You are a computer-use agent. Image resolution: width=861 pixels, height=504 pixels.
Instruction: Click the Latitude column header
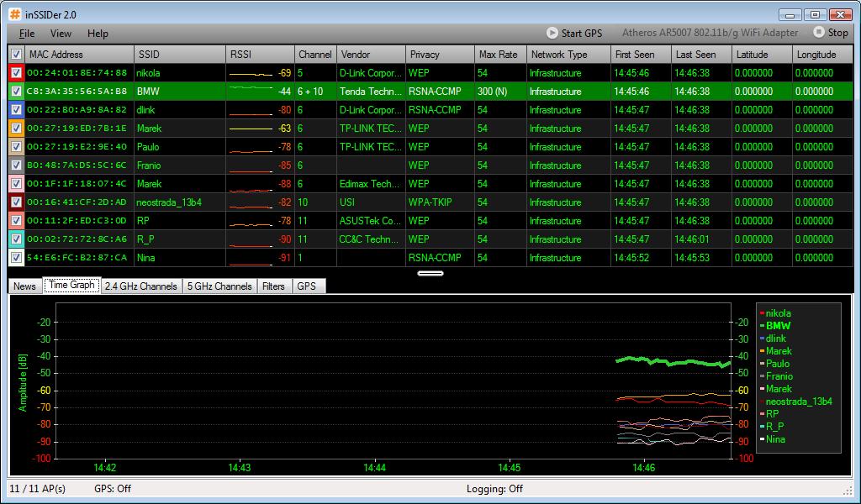pyautogui.click(x=762, y=55)
